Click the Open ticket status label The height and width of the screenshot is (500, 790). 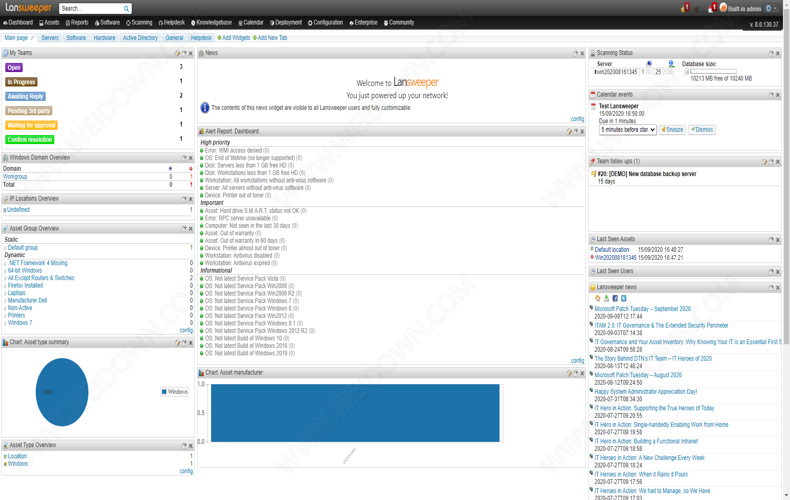(x=14, y=68)
